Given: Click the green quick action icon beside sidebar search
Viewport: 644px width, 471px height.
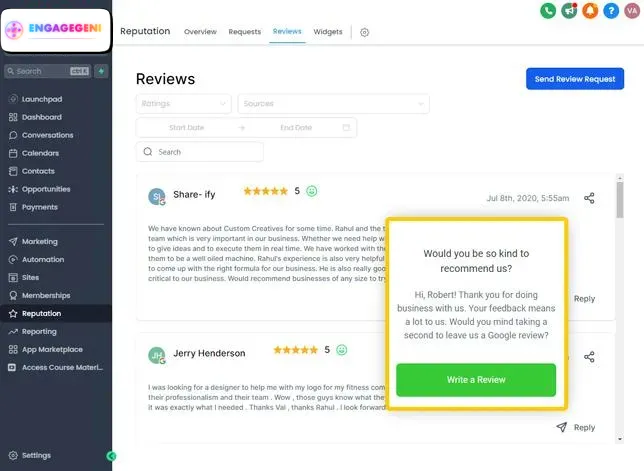Looking at the screenshot, I should coord(101,71).
